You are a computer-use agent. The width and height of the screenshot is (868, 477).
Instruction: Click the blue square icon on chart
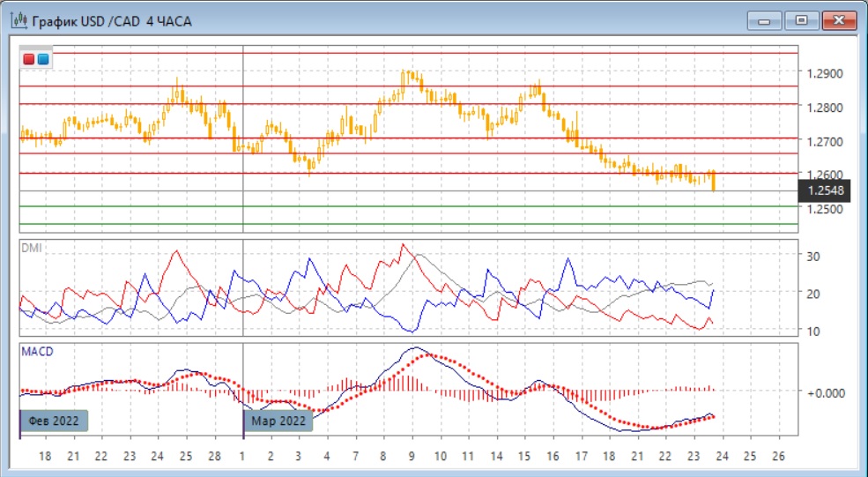(42, 59)
